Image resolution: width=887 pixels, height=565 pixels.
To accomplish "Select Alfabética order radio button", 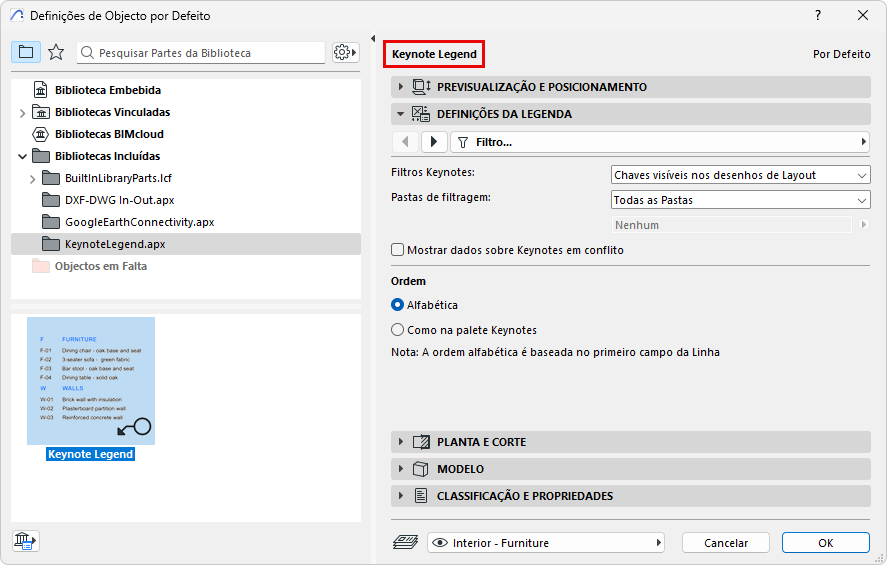I will click(x=398, y=305).
